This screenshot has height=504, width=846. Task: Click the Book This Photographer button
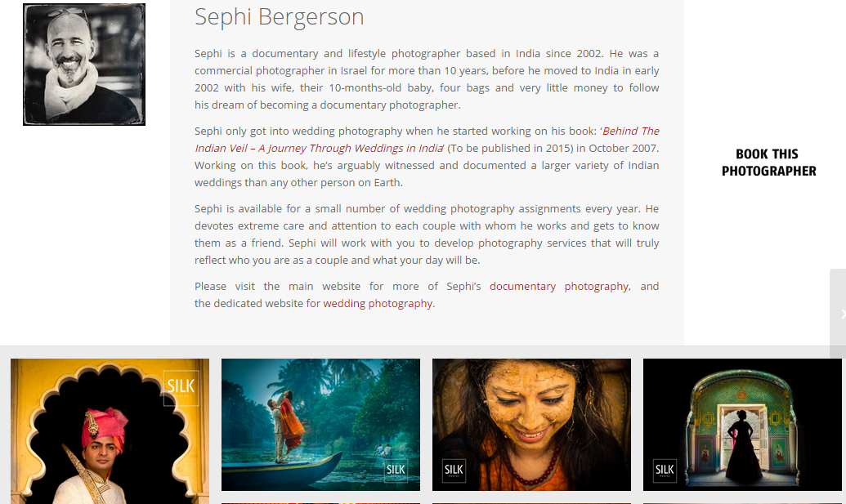(x=768, y=163)
